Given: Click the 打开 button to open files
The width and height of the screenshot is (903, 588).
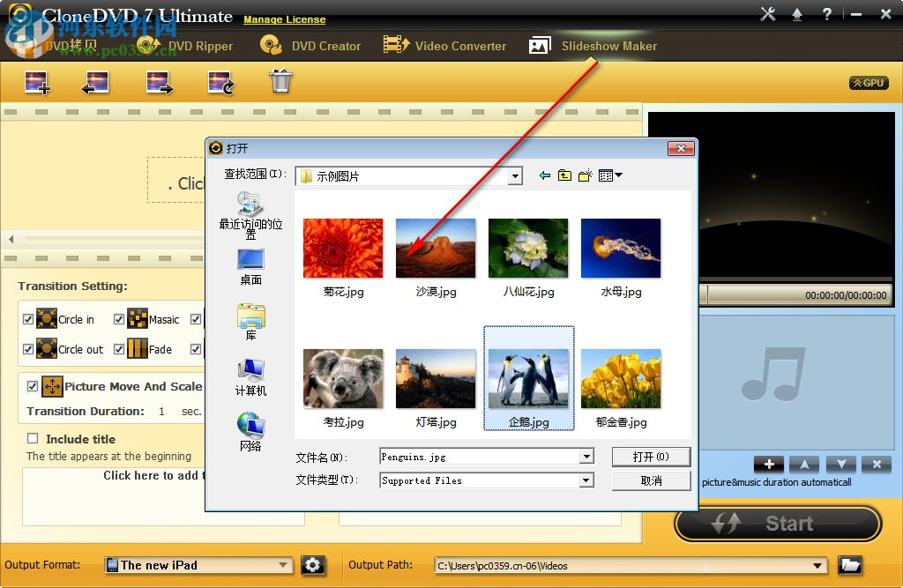Looking at the screenshot, I should click(x=651, y=457).
